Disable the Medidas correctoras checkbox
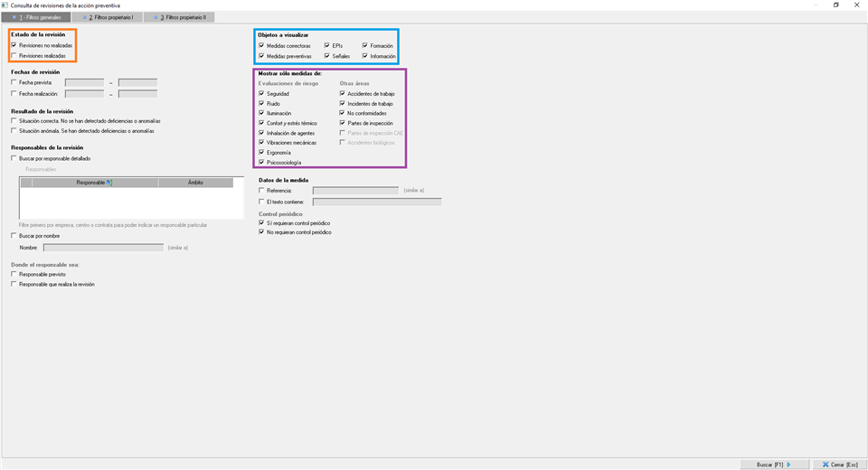Image resolution: width=868 pixels, height=470 pixels. (261, 45)
